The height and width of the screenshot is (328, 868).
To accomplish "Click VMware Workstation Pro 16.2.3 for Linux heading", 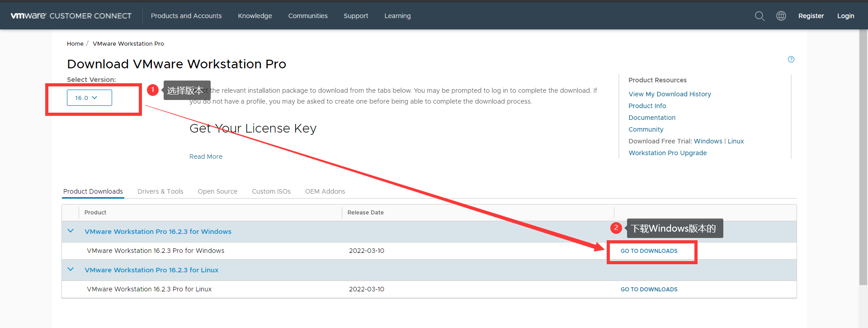I will (151, 270).
